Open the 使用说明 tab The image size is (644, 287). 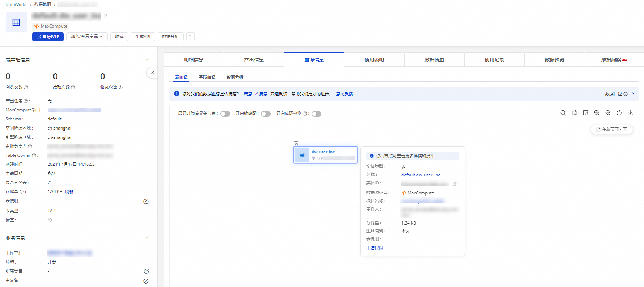374,60
